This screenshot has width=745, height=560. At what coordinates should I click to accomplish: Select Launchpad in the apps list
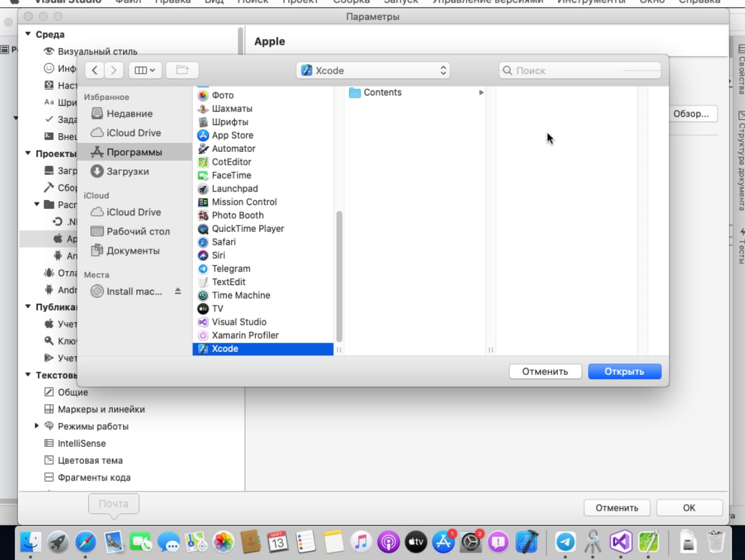(263, 188)
